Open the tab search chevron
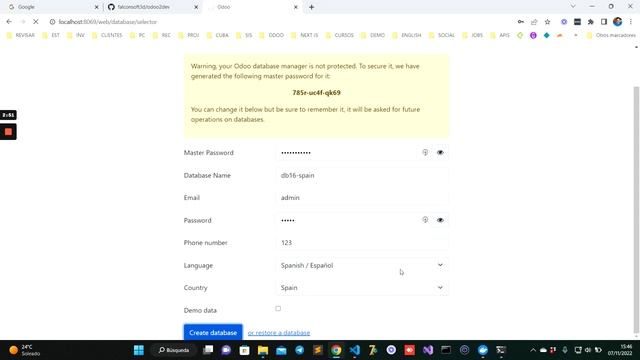 click(x=573, y=7)
